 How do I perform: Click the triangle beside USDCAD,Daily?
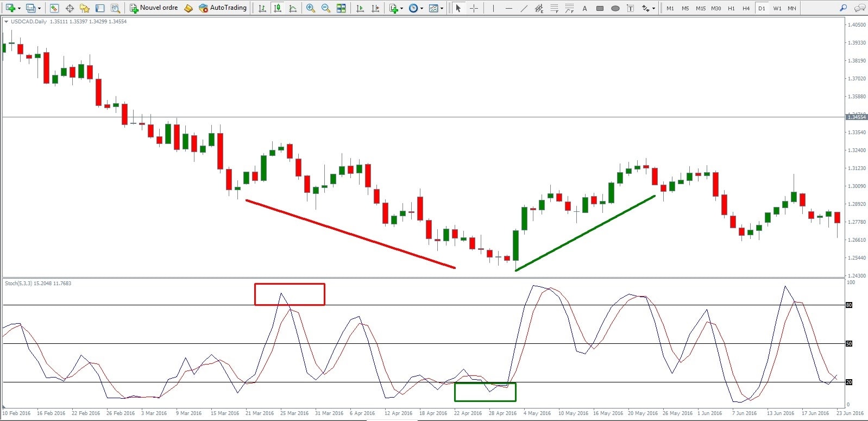(6, 22)
